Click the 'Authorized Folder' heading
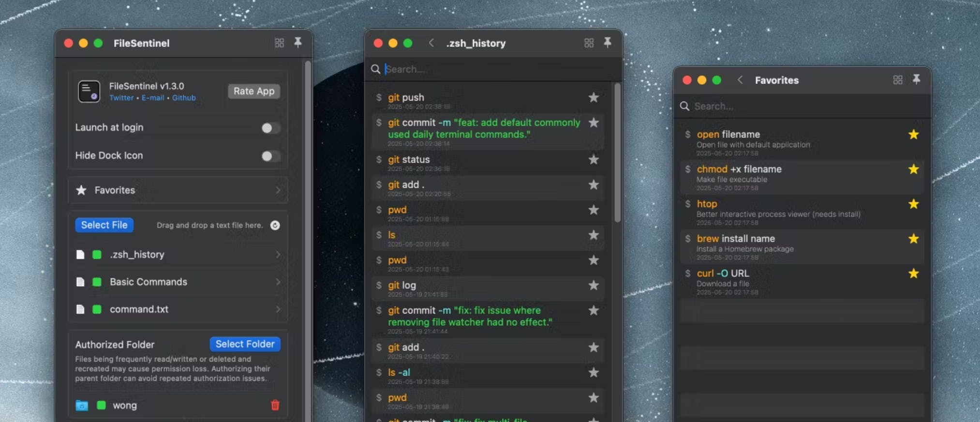Screen dimensions: 980x422 115,345
